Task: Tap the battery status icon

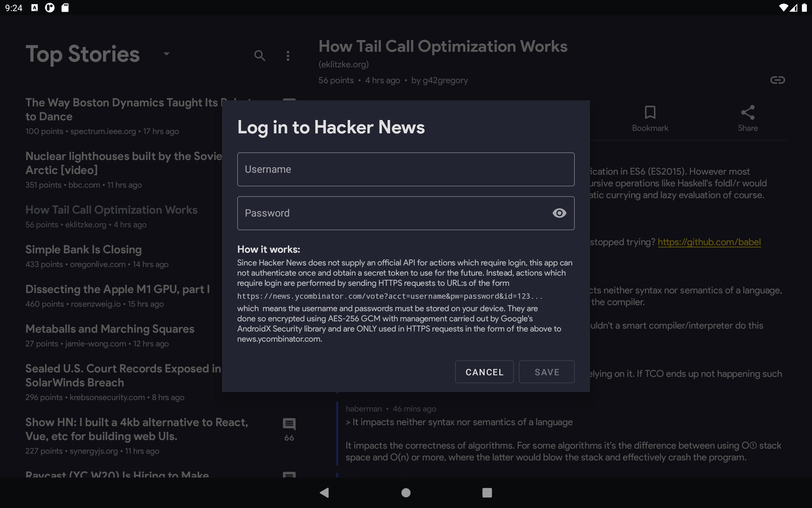Action: click(804, 7)
